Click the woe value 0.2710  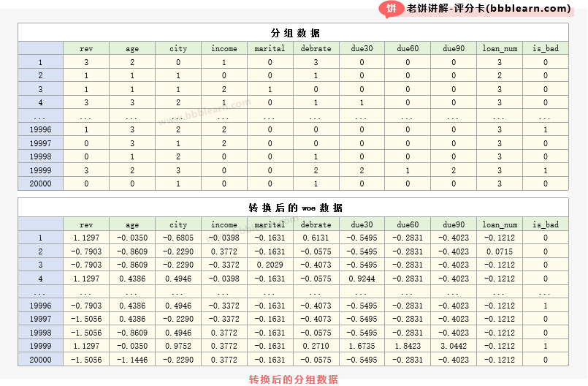(316, 346)
